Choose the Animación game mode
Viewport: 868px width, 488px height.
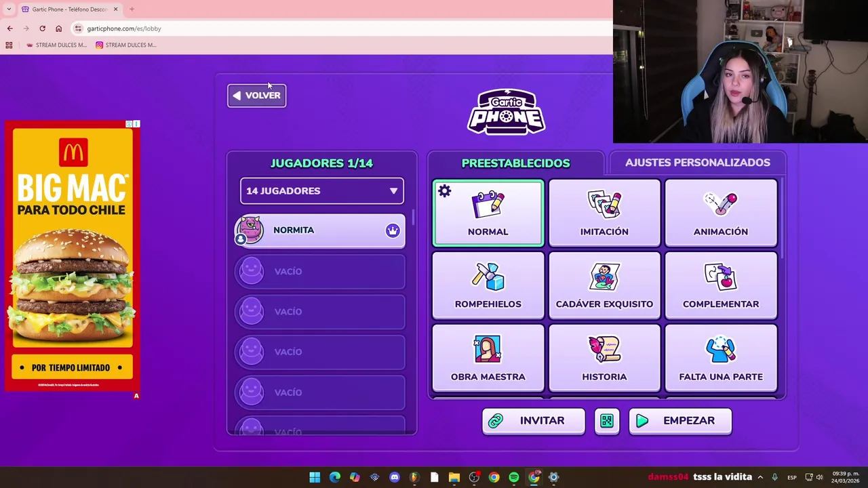click(x=721, y=212)
